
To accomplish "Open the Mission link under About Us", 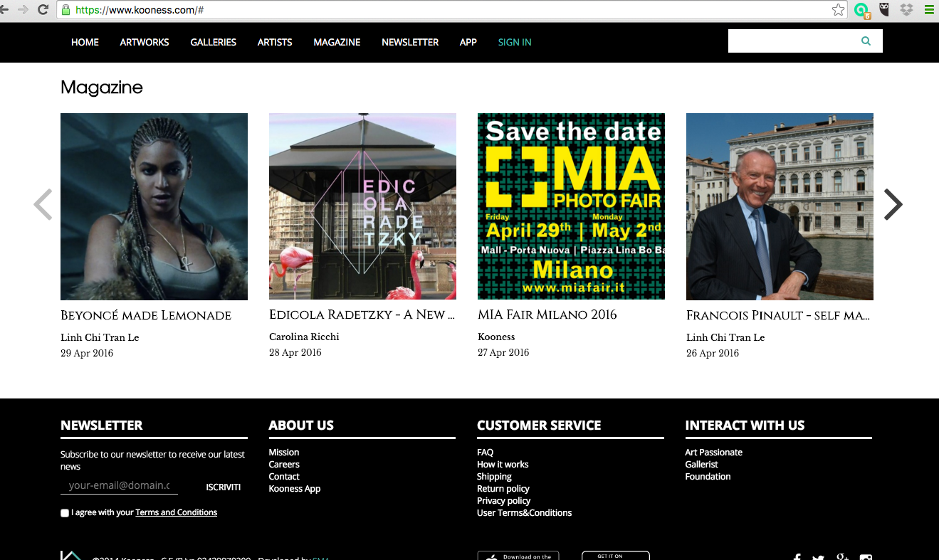I will (284, 453).
